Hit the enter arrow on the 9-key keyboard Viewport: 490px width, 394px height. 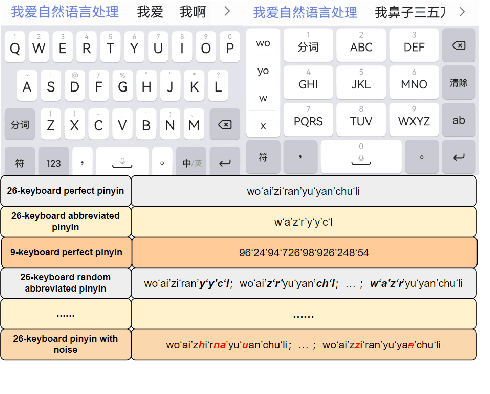(x=459, y=157)
